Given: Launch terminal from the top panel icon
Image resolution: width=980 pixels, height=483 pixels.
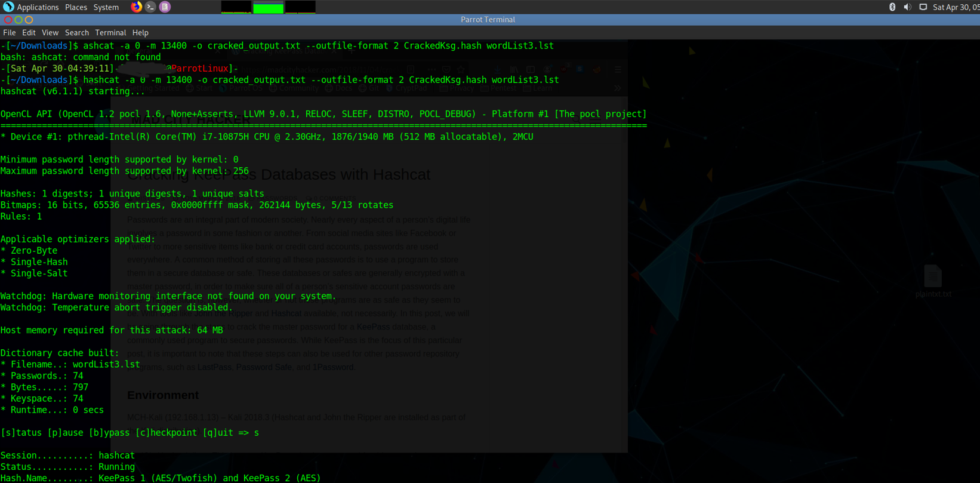Looking at the screenshot, I should (x=150, y=7).
